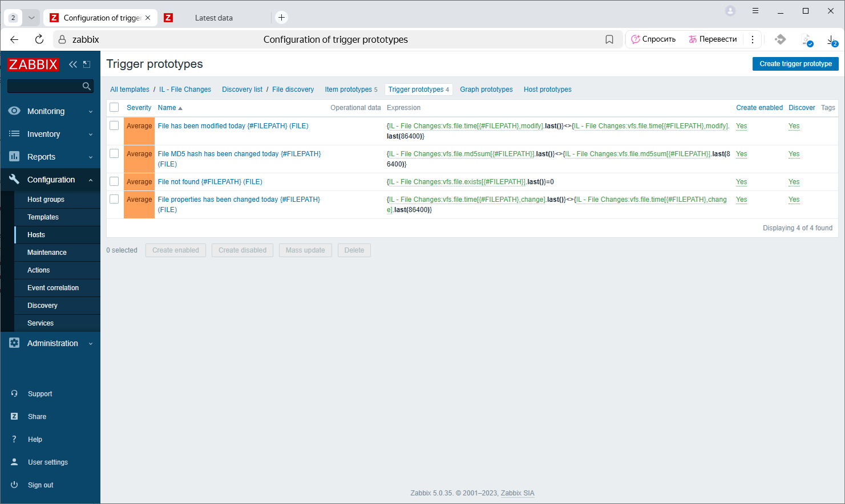Collapse the sidebar with double-arrow icon
The width and height of the screenshot is (845, 504).
tap(73, 64)
